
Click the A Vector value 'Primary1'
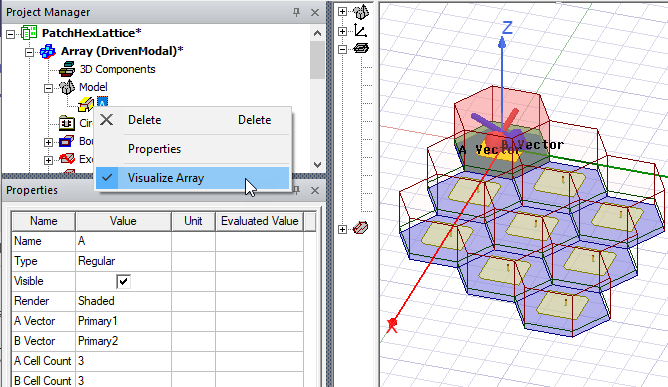pyautogui.click(x=123, y=321)
